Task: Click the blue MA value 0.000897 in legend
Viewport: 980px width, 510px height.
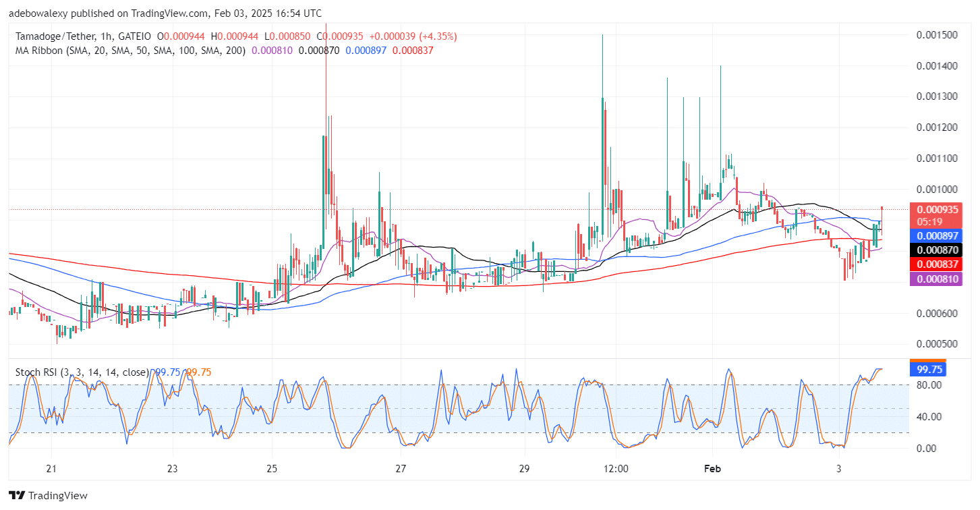Action: [366, 50]
